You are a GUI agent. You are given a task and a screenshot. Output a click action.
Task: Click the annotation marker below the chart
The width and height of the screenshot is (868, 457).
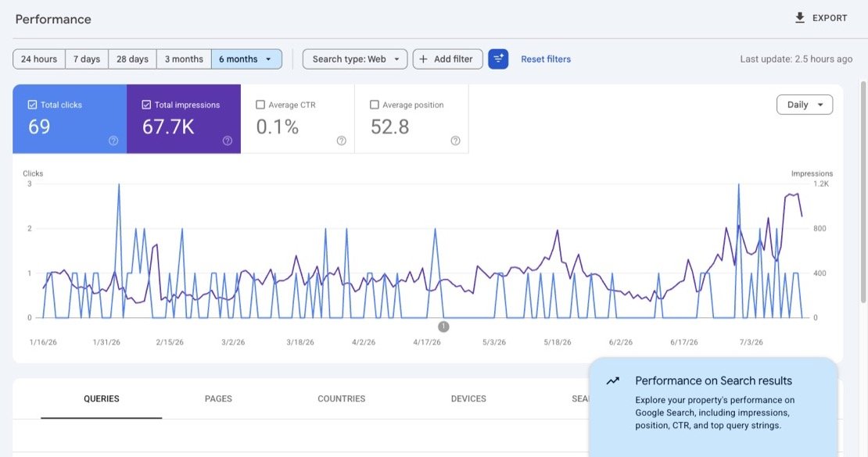tap(443, 327)
